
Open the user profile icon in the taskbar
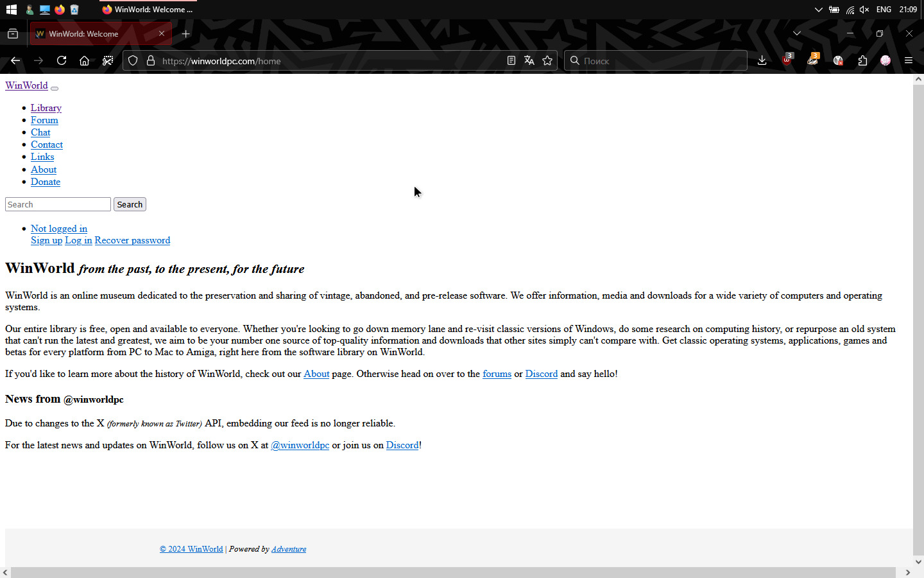pos(30,10)
